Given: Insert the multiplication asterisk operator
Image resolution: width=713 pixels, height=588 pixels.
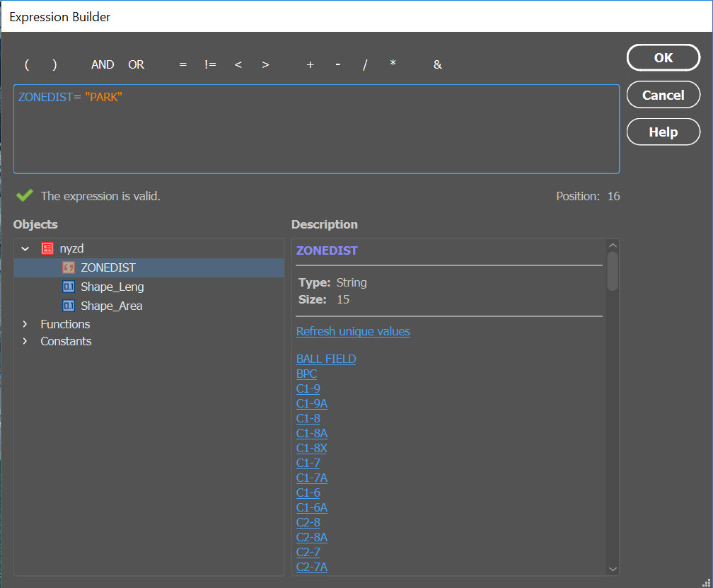Looking at the screenshot, I should click(x=393, y=64).
